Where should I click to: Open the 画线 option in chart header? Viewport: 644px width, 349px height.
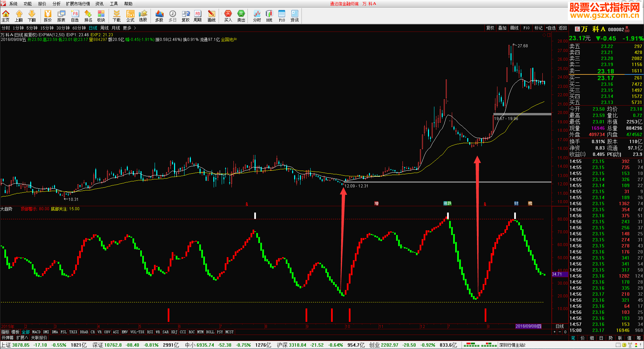coord(515,28)
